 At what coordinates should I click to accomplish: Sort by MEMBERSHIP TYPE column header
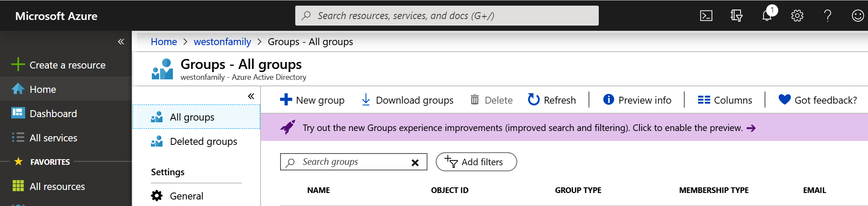(x=714, y=190)
